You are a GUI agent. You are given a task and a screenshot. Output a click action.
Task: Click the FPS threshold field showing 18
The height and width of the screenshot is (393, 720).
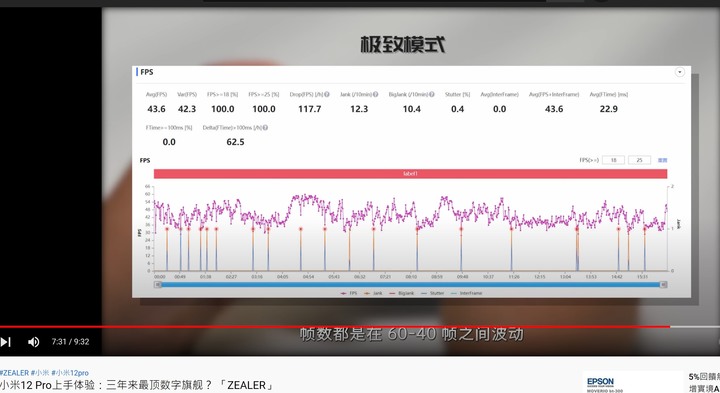click(x=613, y=160)
